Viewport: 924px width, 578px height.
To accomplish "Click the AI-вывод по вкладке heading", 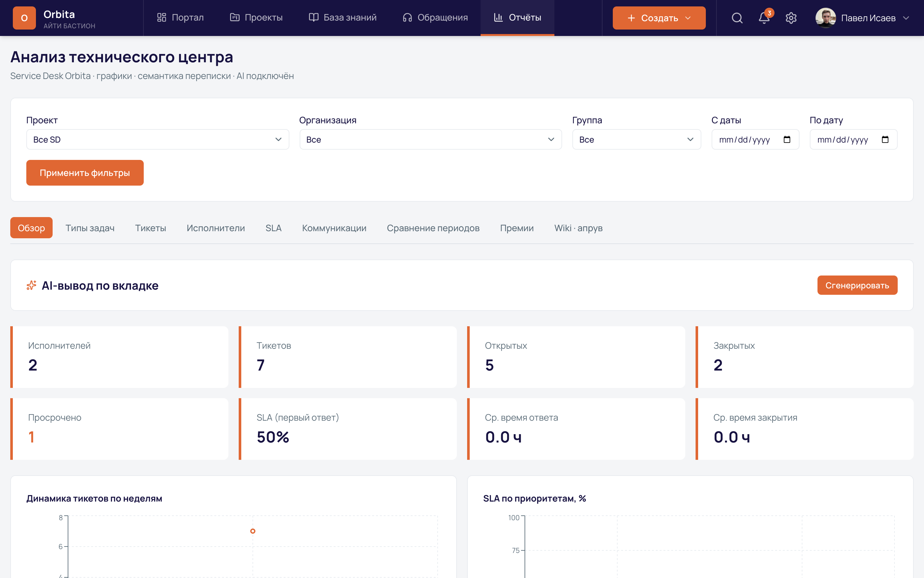I will [100, 285].
